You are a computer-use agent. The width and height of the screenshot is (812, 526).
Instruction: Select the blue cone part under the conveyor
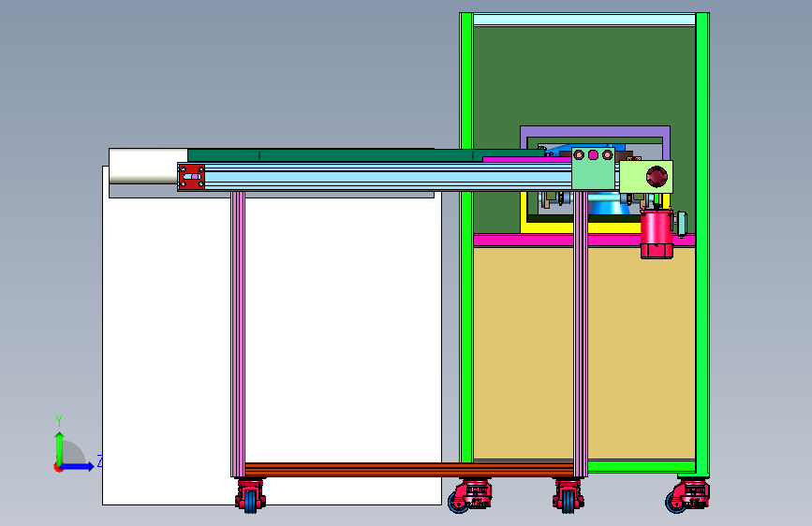(610, 203)
